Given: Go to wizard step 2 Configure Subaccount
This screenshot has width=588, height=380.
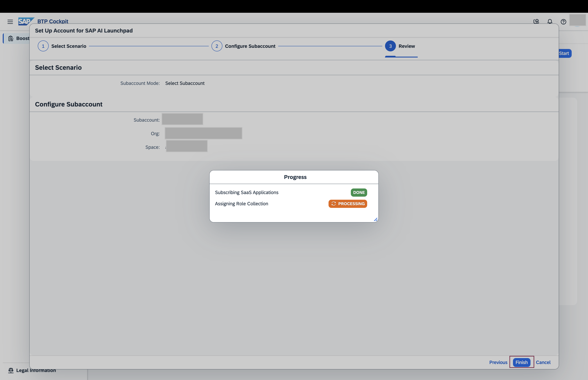Looking at the screenshot, I should (x=243, y=46).
